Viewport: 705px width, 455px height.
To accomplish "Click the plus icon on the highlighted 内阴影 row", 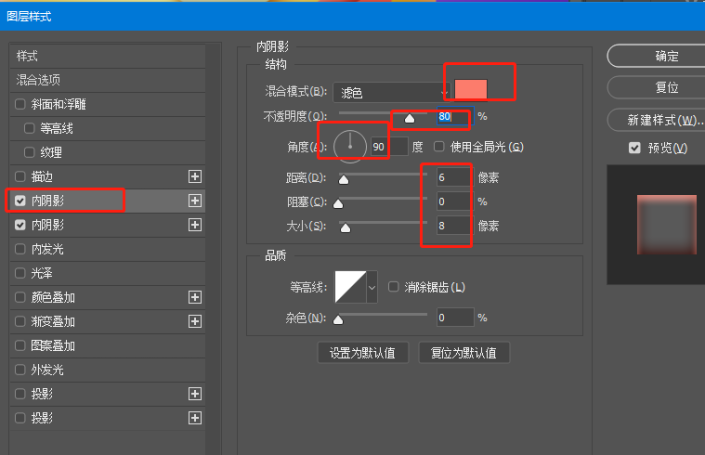I will point(195,200).
